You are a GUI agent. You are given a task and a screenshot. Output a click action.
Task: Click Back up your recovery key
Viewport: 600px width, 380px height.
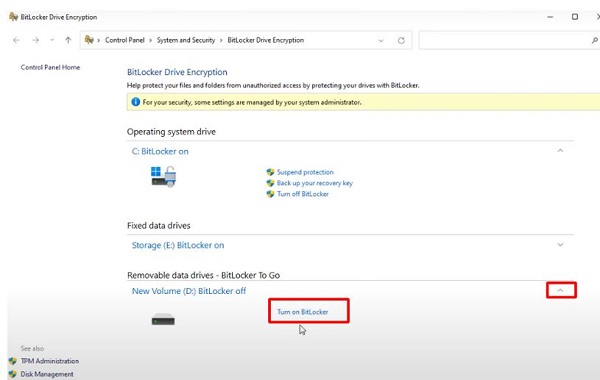[x=315, y=183]
